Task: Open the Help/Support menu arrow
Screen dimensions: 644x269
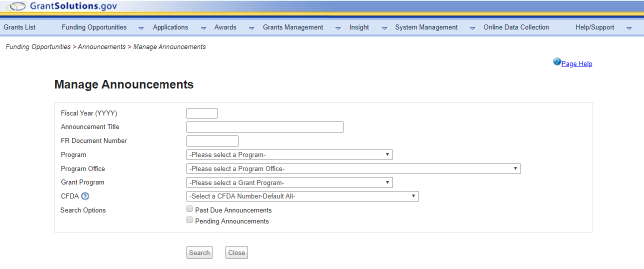Action: pyautogui.click(x=629, y=28)
